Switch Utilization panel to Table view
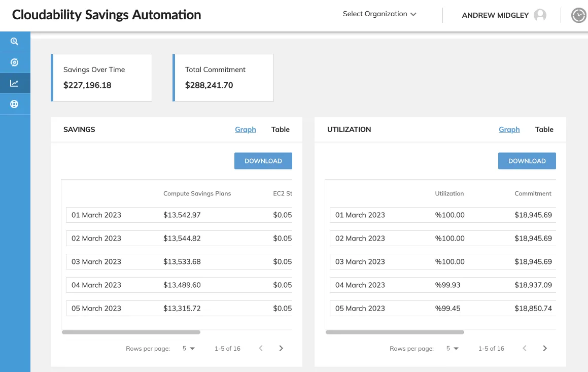This screenshot has height=372, width=588. click(x=544, y=129)
